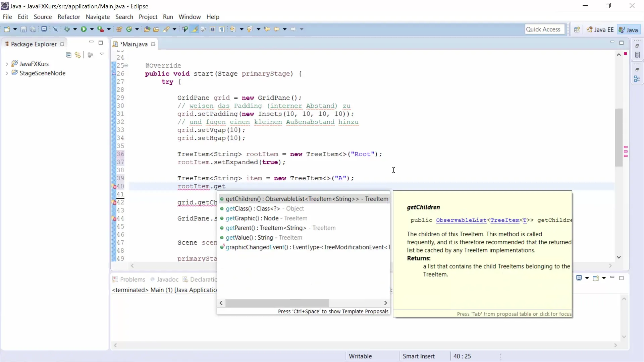Select the *Main.java editor tab

[134, 44]
